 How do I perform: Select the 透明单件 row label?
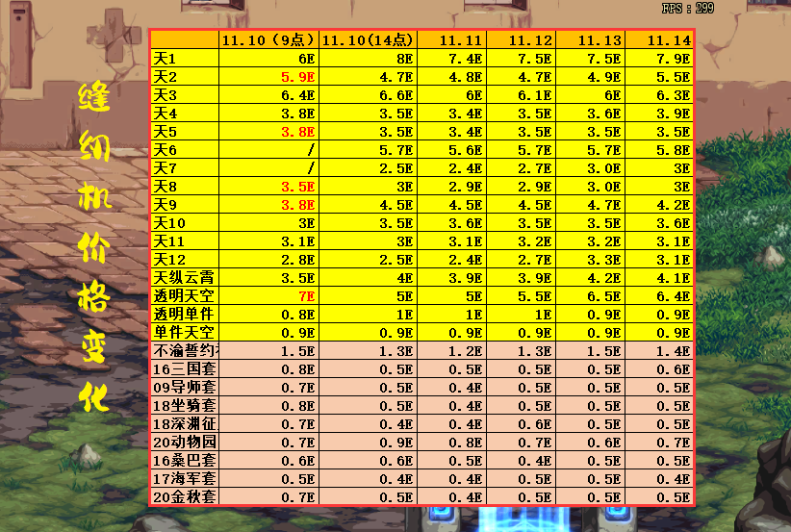coord(185,314)
